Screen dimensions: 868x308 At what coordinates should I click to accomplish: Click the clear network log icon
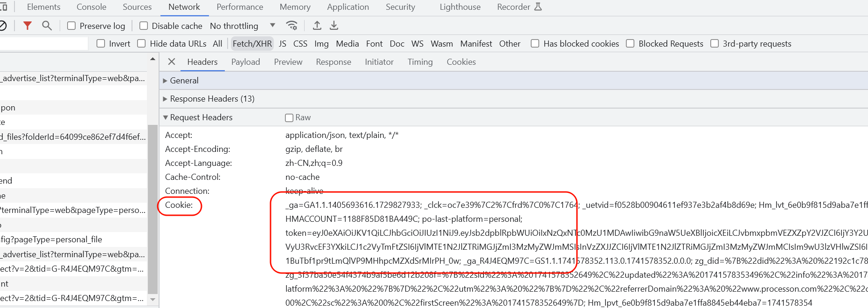pos(2,26)
